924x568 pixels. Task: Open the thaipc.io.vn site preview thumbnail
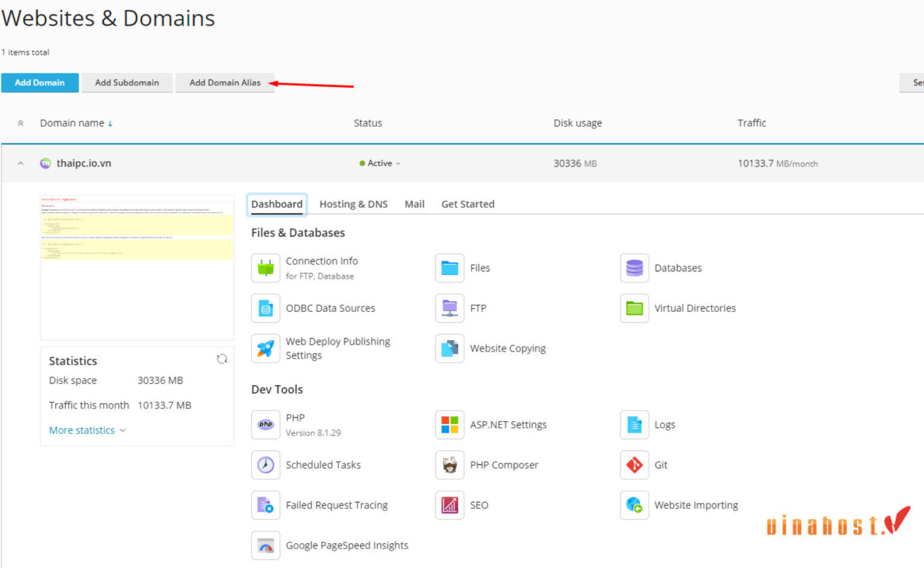pyautogui.click(x=137, y=267)
